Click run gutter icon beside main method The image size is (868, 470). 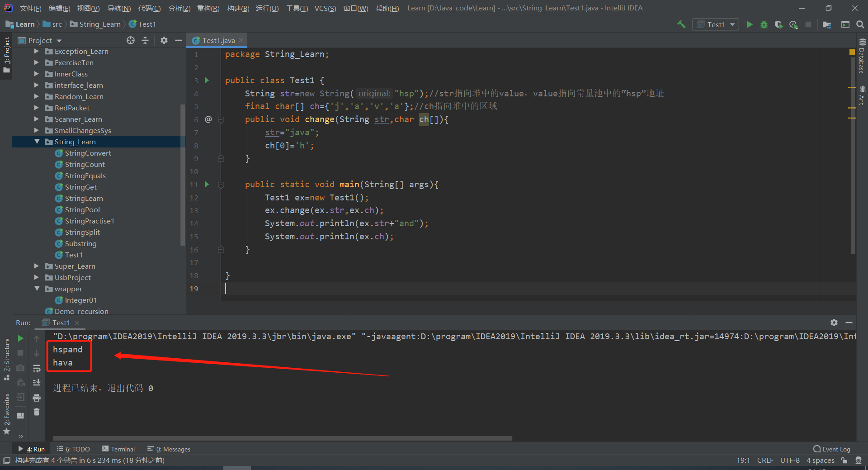point(207,185)
